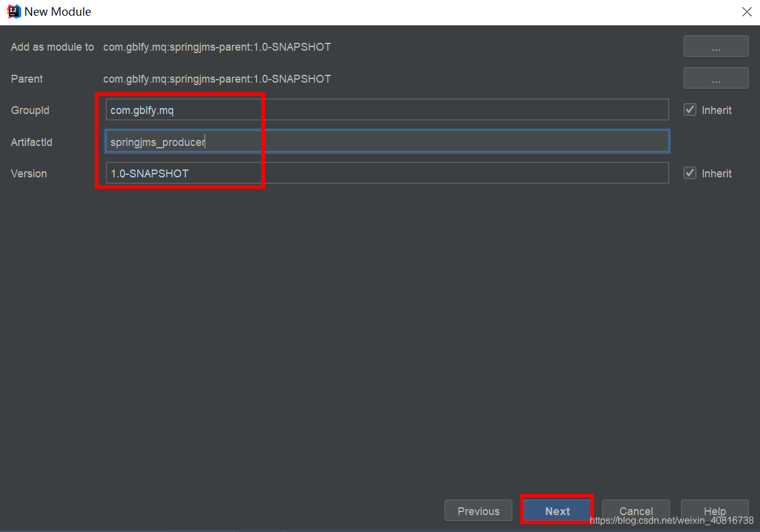Click the ArtifactId label

[31, 142]
